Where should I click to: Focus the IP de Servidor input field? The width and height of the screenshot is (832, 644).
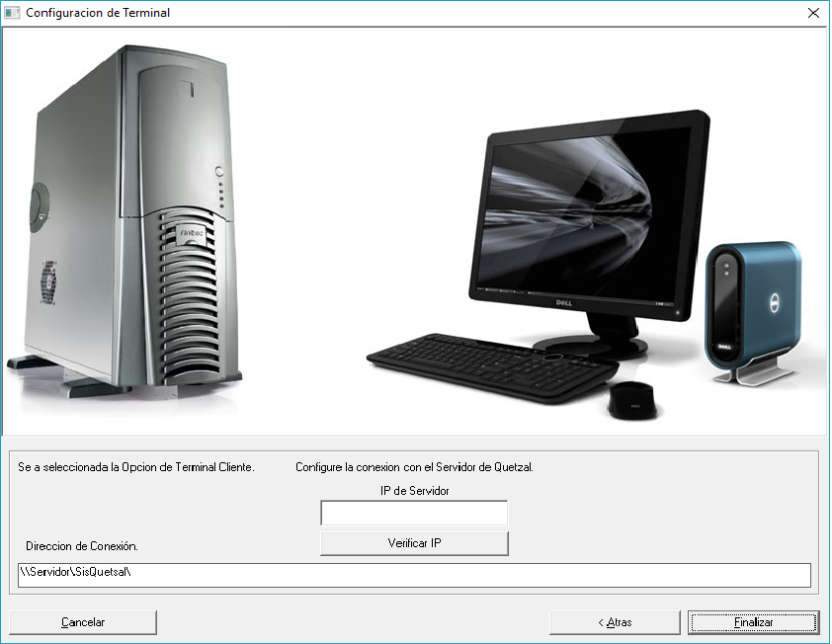click(x=413, y=514)
